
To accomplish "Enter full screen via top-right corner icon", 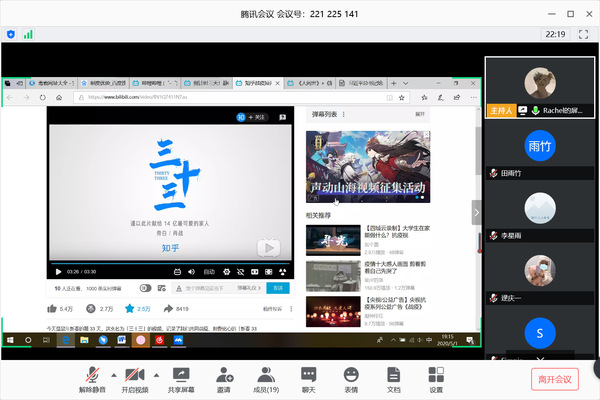I will [x=584, y=34].
